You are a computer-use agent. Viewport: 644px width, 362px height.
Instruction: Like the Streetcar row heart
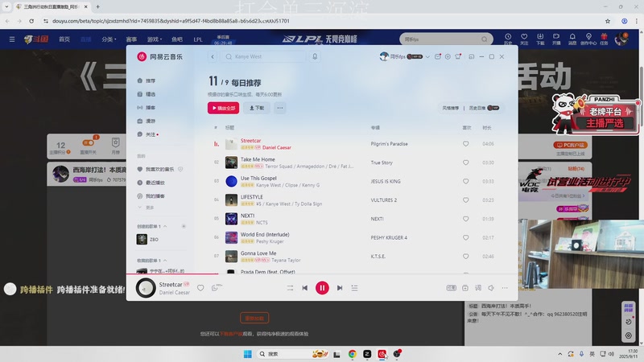(x=466, y=144)
